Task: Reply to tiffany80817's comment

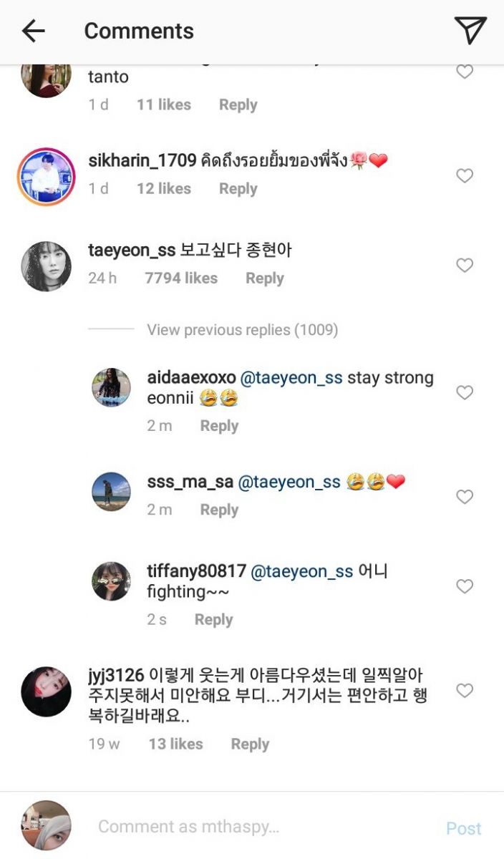Action: [213, 620]
